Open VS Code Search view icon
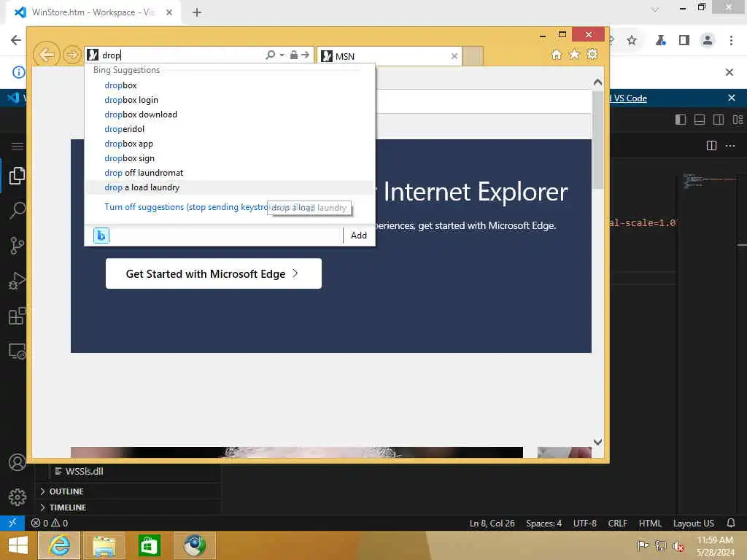Image resolution: width=747 pixels, height=560 pixels. 18,210
